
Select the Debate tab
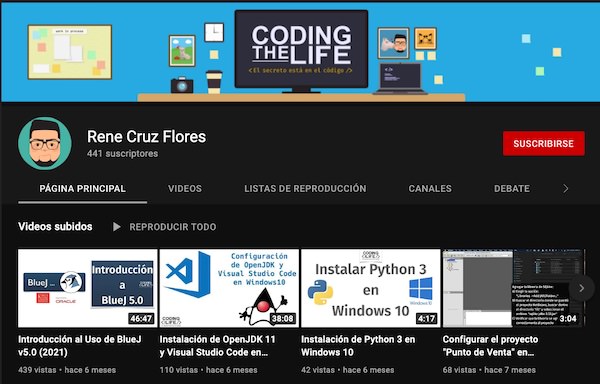coord(512,189)
